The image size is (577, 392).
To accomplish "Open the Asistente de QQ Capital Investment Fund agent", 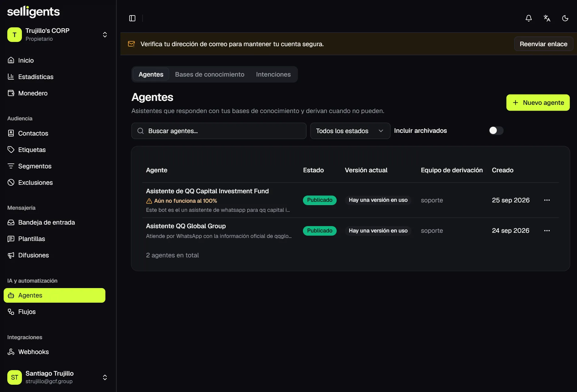I will coord(207,191).
